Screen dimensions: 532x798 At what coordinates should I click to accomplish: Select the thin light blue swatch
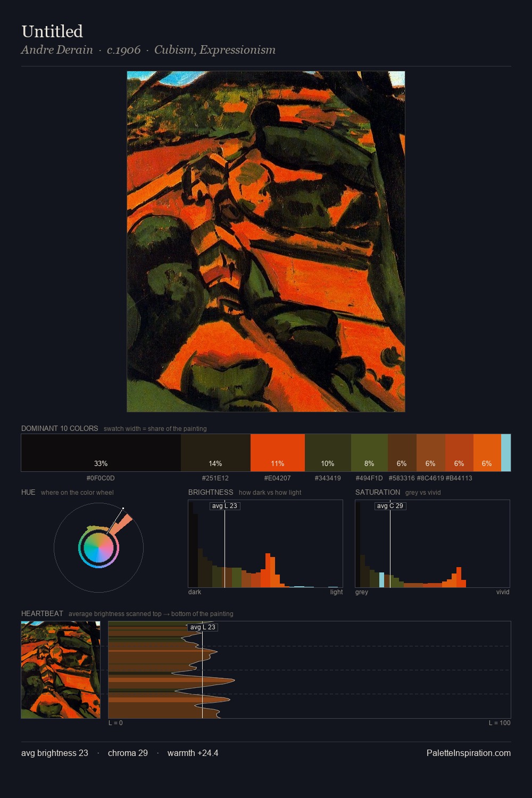pos(506,453)
